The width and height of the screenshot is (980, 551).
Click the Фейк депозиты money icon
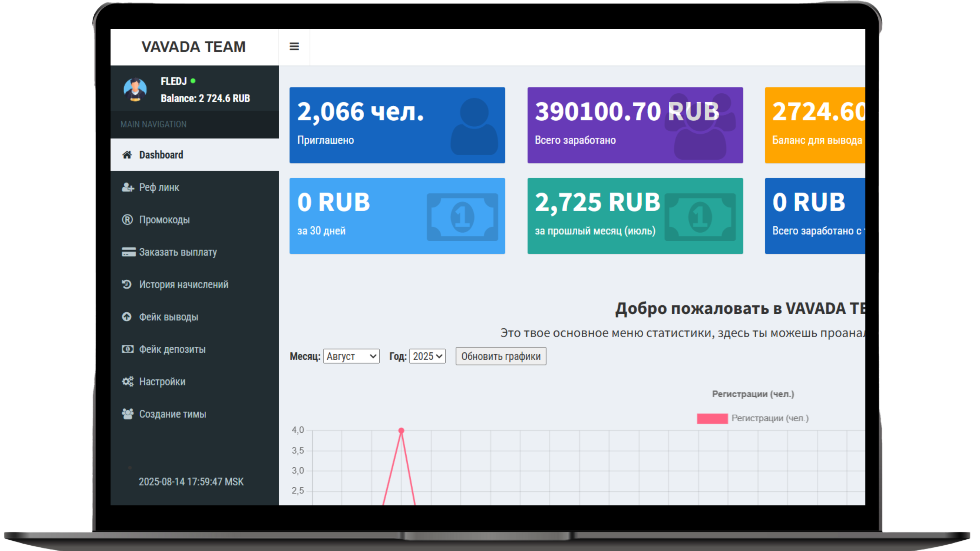pyautogui.click(x=127, y=349)
